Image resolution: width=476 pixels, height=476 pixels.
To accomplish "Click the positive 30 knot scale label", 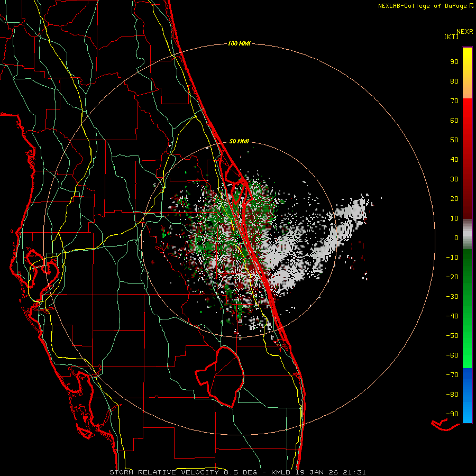I will (x=454, y=179).
